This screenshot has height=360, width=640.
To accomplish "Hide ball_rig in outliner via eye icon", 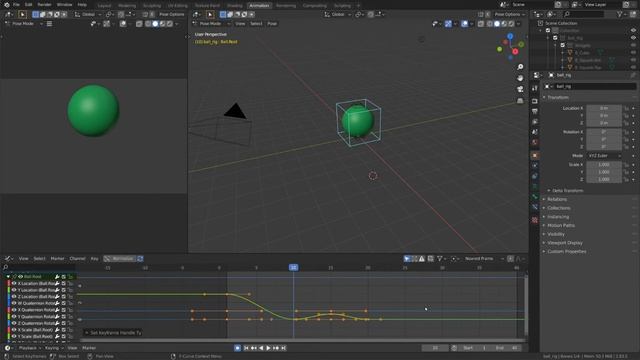I will pos(633,38).
